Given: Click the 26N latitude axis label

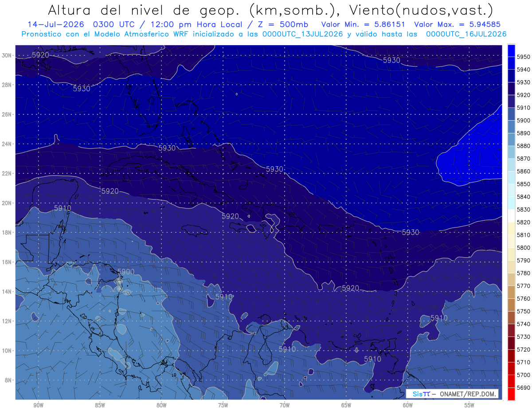Looking at the screenshot, I should [7, 114].
